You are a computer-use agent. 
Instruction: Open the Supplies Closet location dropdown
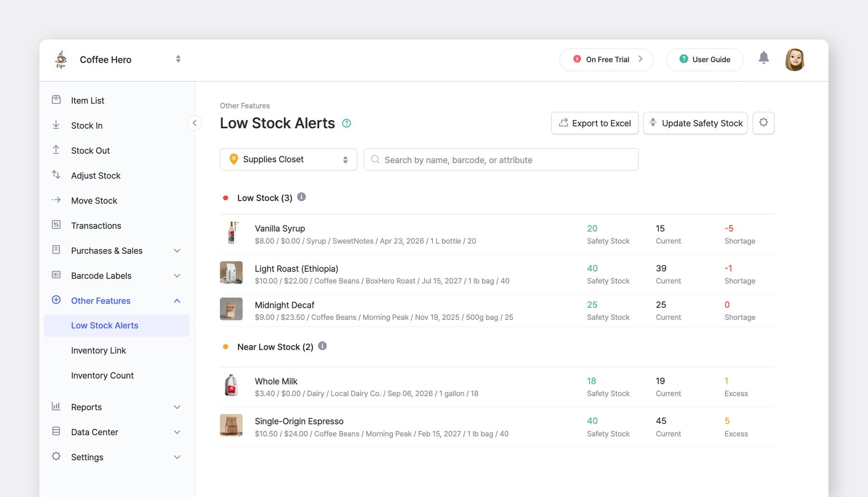point(288,159)
